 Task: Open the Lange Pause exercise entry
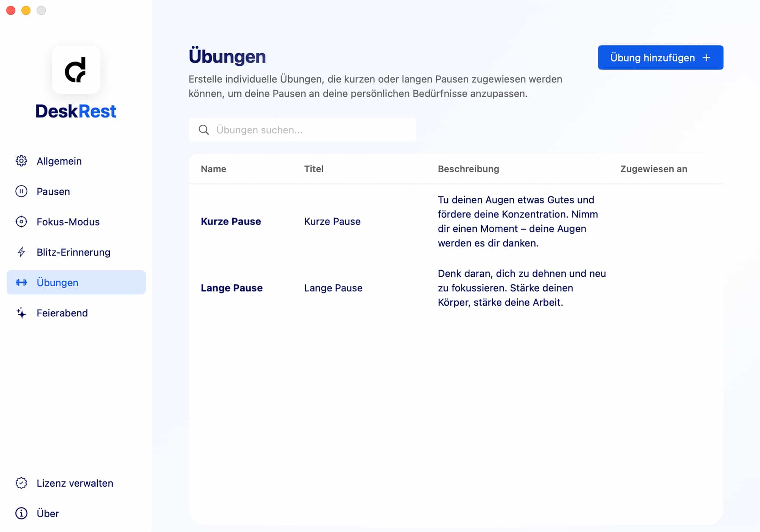click(232, 288)
